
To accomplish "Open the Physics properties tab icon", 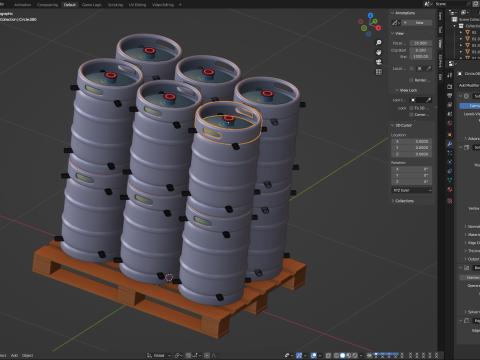I will coord(450,162).
